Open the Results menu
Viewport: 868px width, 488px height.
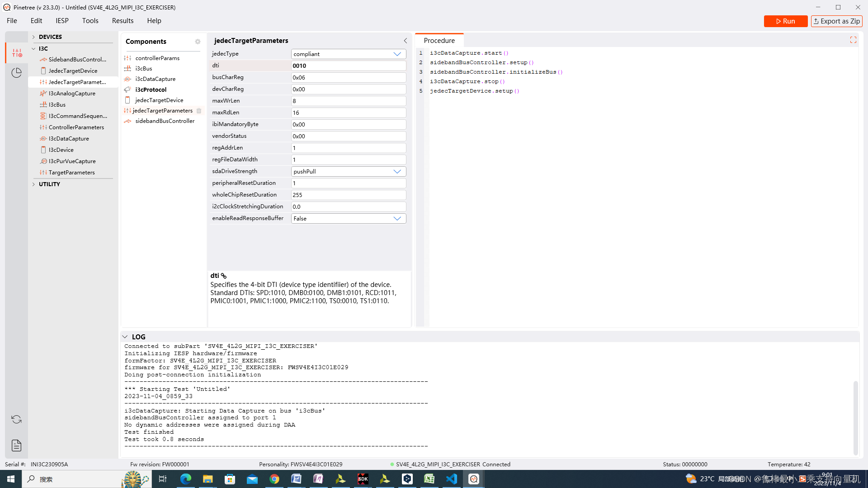[x=123, y=21]
